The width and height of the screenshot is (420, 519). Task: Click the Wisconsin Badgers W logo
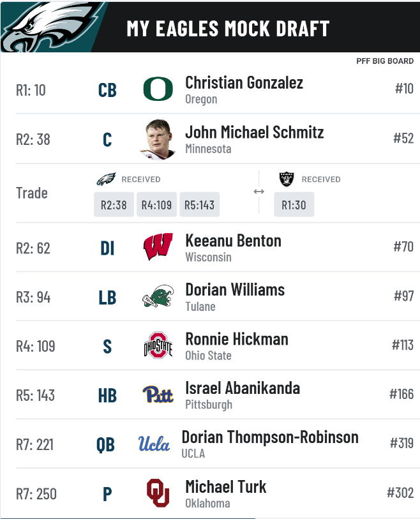(x=158, y=247)
